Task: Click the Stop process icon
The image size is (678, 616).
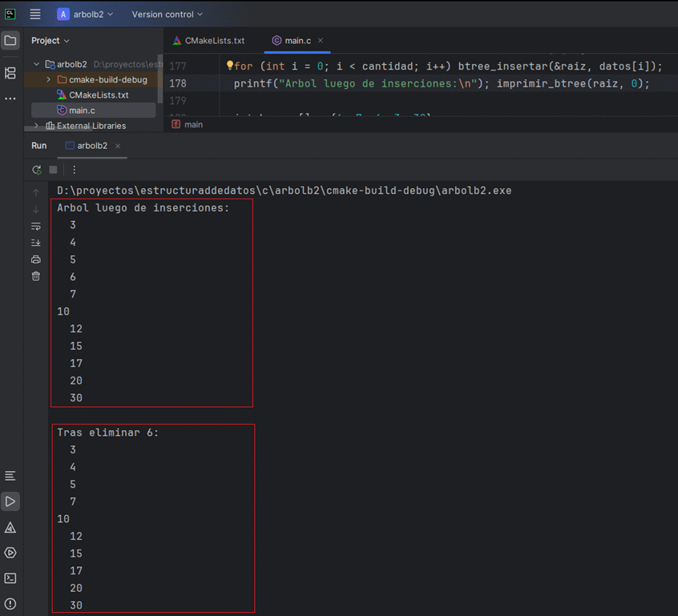Action: tap(54, 170)
